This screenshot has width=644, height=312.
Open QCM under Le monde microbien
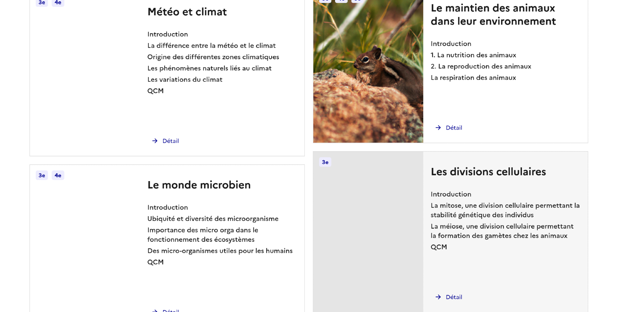(155, 262)
